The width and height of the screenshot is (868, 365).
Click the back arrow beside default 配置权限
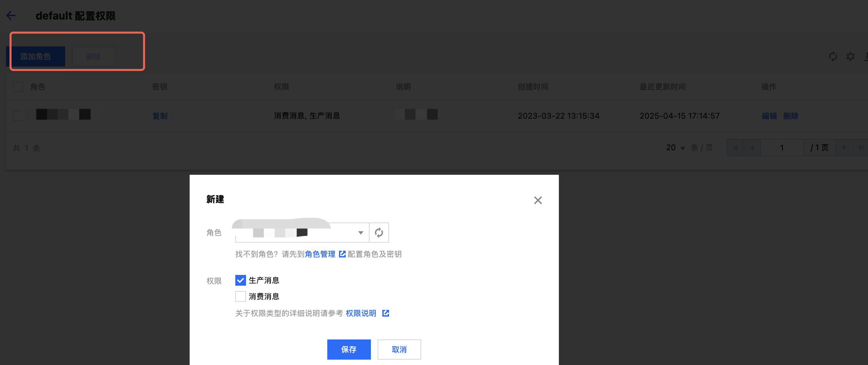coord(11,15)
